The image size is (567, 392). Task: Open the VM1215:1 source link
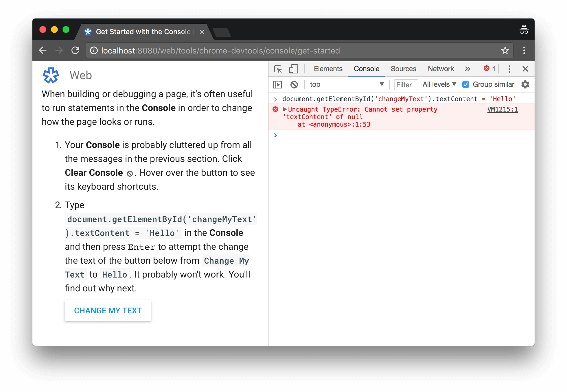click(502, 109)
